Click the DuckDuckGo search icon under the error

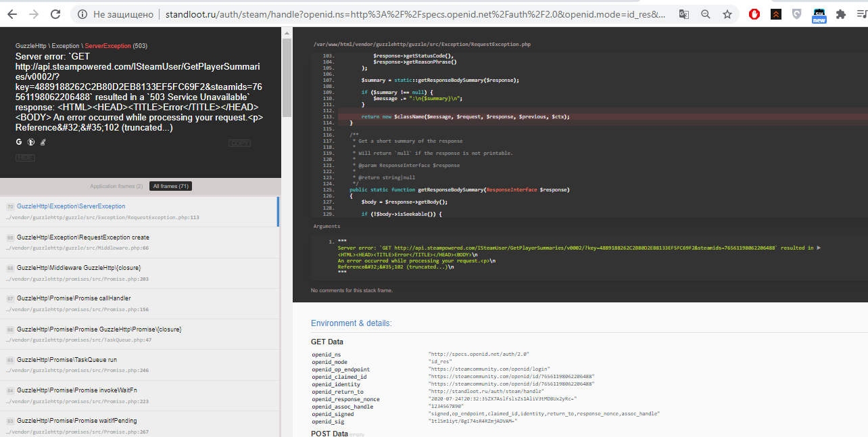[x=30, y=142]
